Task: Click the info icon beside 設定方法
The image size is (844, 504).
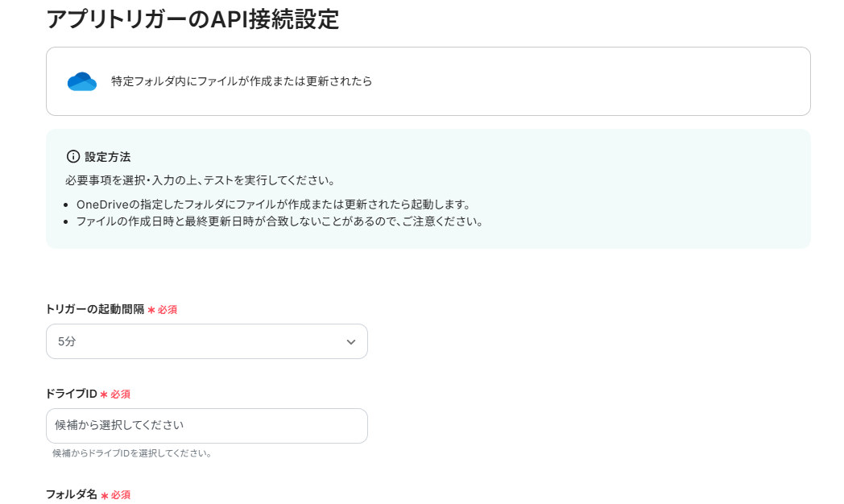Action: [x=73, y=156]
